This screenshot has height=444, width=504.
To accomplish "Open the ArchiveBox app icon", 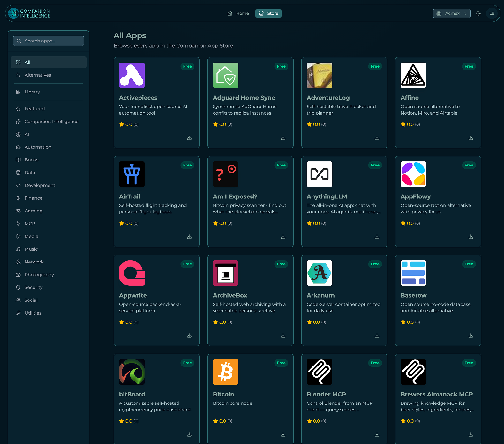I will click(x=226, y=273).
